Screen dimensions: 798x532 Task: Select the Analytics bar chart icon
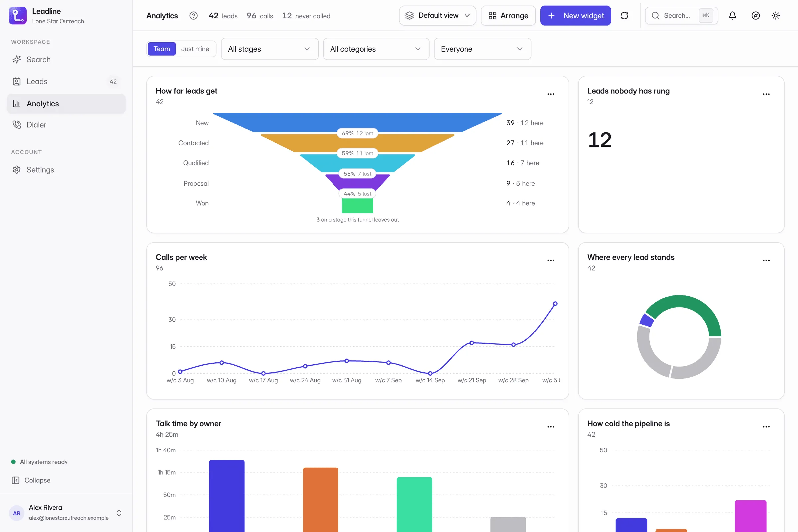pyautogui.click(x=17, y=103)
